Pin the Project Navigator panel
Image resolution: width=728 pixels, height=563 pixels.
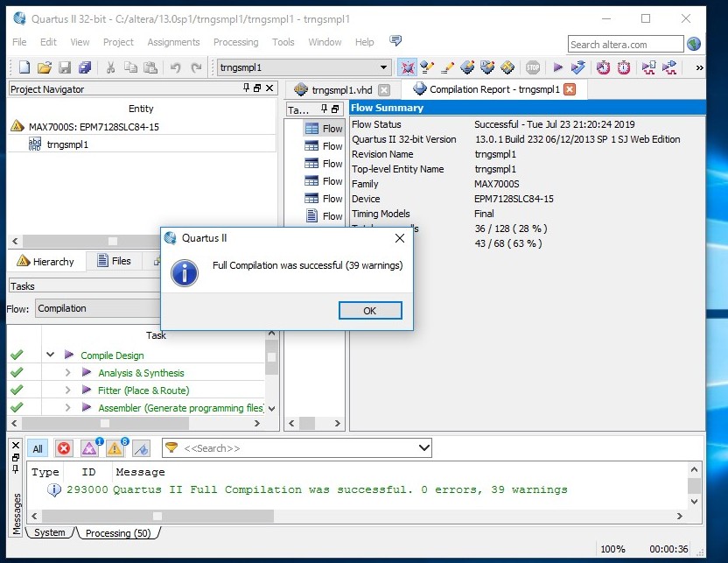click(x=246, y=88)
